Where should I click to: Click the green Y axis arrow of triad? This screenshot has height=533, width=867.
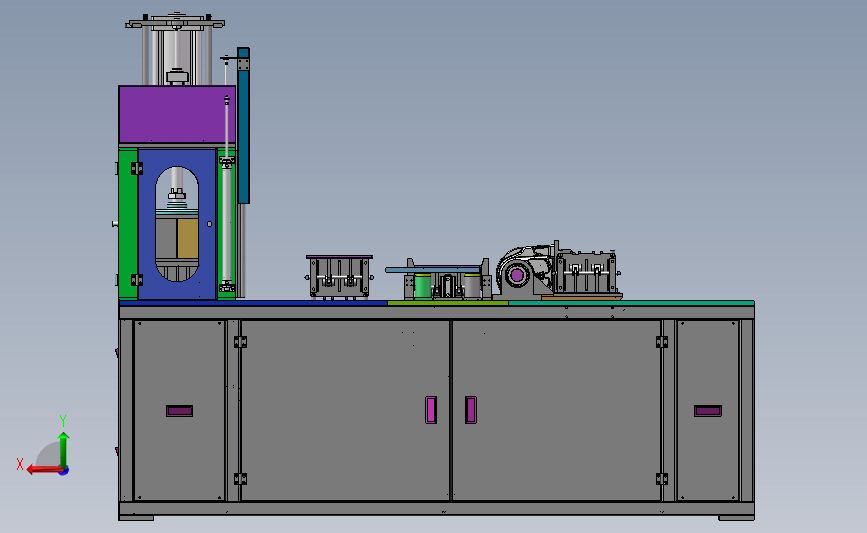pyautogui.click(x=64, y=449)
